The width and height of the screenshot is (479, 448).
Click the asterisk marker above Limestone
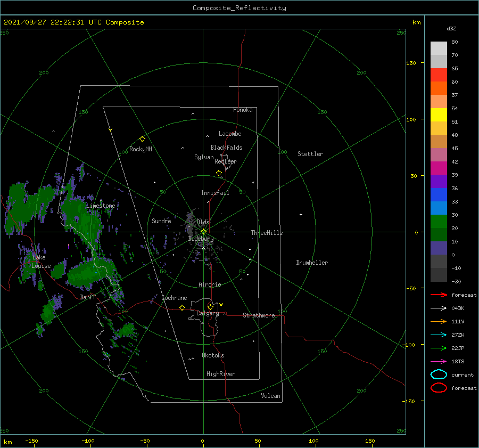point(101,201)
